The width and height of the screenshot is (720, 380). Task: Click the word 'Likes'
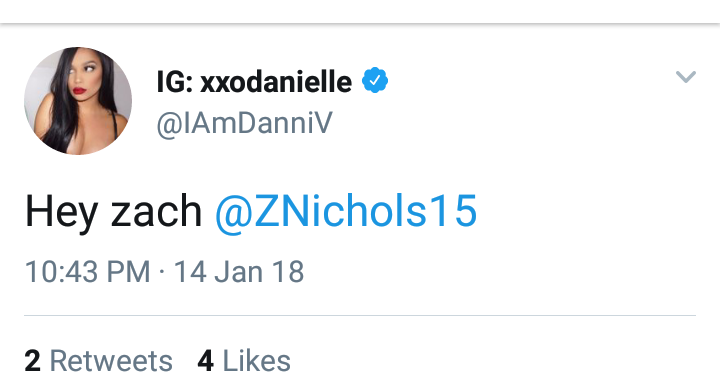point(257,361)
